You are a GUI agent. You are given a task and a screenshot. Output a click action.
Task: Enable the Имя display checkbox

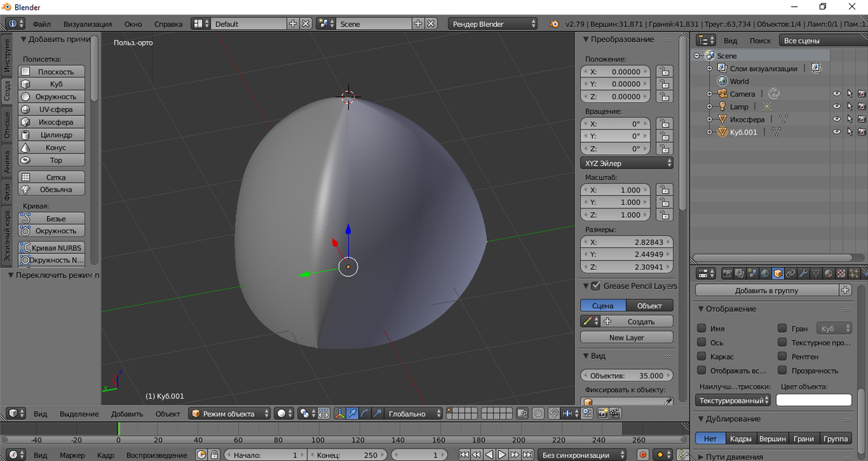(x=702, y=329)
